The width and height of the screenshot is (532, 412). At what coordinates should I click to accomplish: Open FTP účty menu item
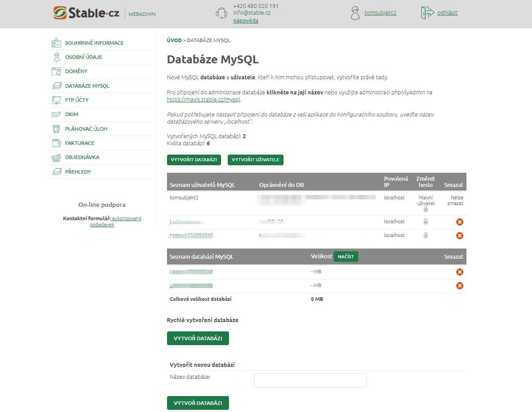coord(77,100)
